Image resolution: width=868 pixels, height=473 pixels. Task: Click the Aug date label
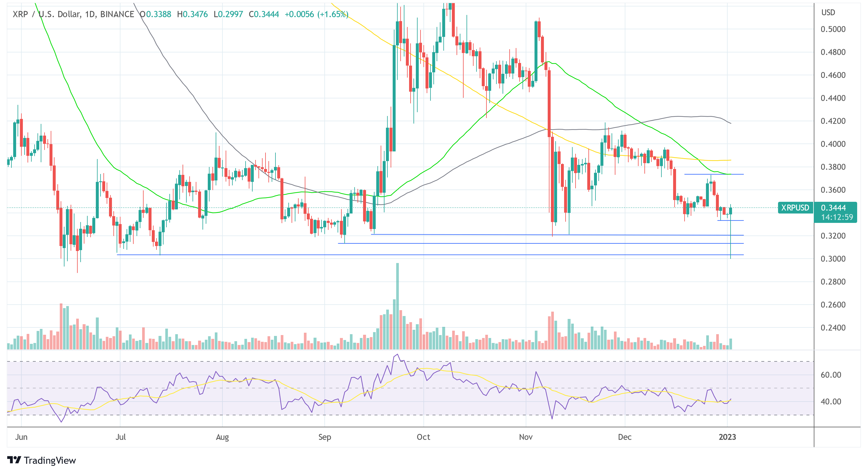(x=222, y=437)
